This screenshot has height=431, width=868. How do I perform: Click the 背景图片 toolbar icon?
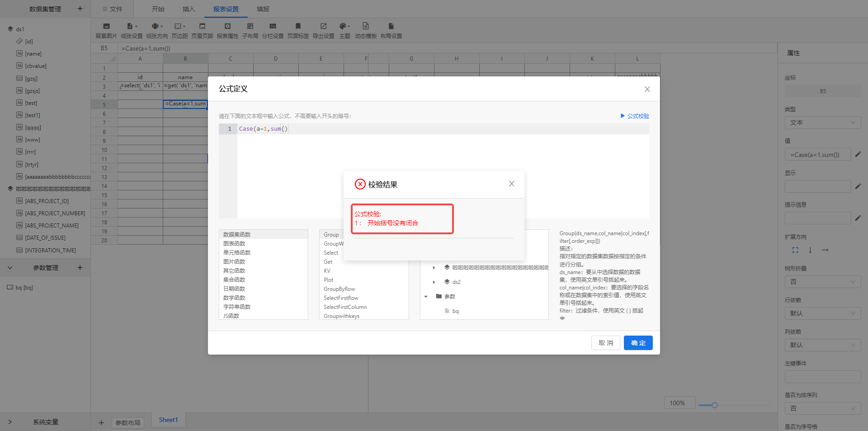pos(106,26)
